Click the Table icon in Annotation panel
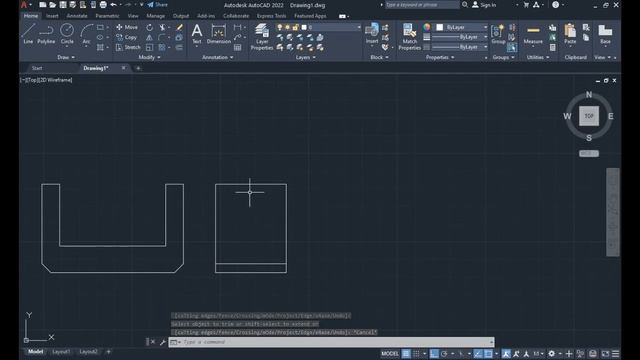This screenshot has height=360, width=640. (238, 48)
